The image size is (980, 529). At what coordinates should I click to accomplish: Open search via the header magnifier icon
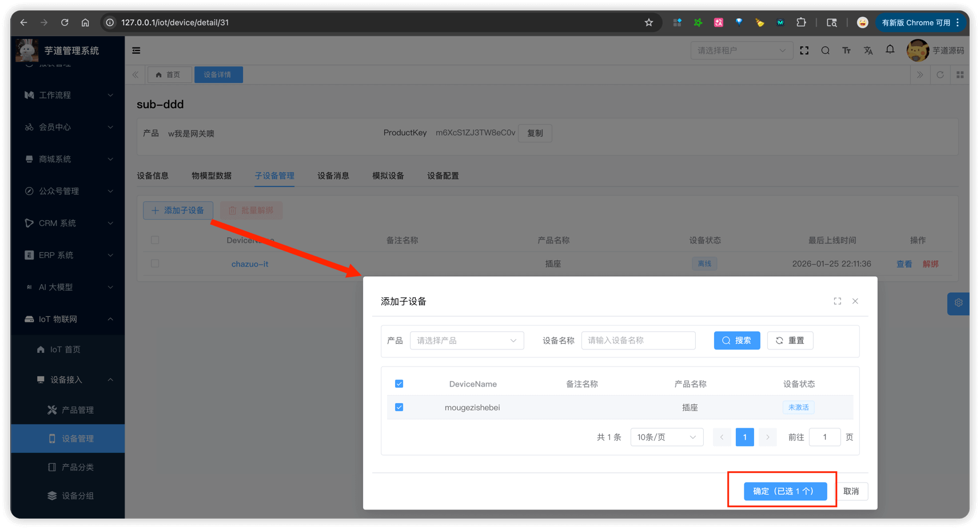pyautogui.click(x=825, y=50)
